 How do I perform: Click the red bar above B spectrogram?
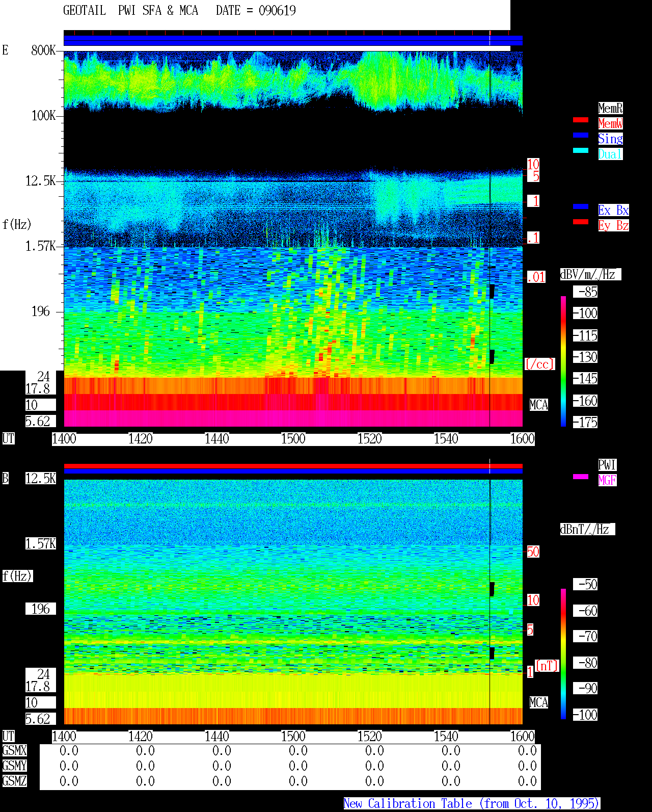pos(293,466)
